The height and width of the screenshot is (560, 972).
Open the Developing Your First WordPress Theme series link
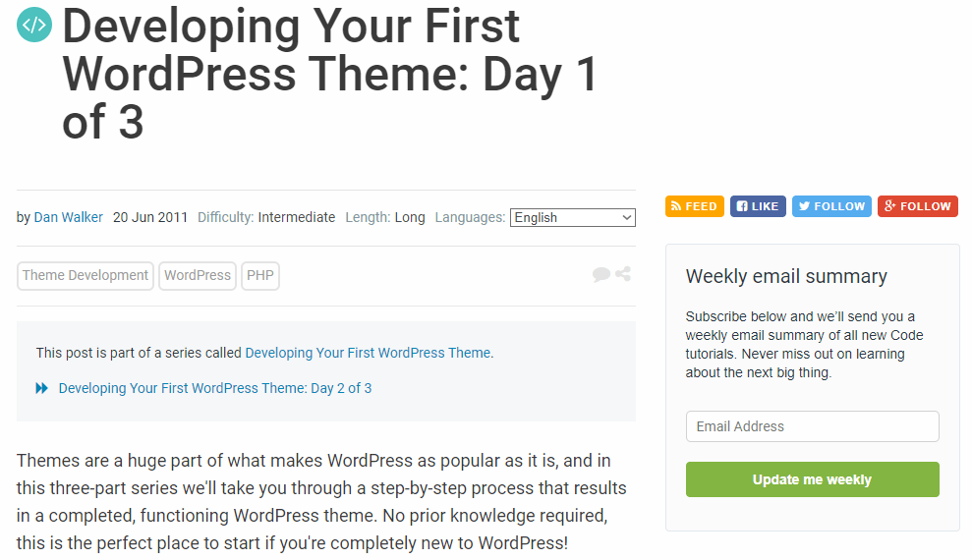pyautogui.click(x=368, y=353)
